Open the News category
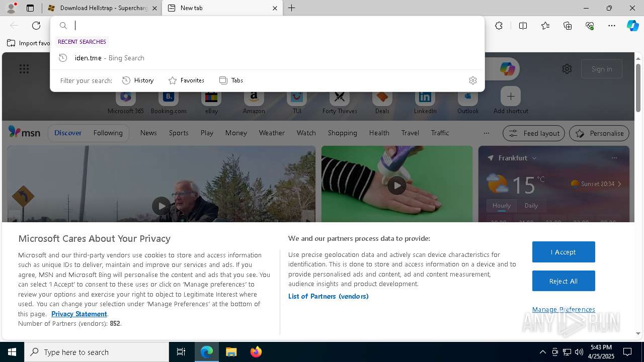 pyautogui.click(x=148, y=133)
